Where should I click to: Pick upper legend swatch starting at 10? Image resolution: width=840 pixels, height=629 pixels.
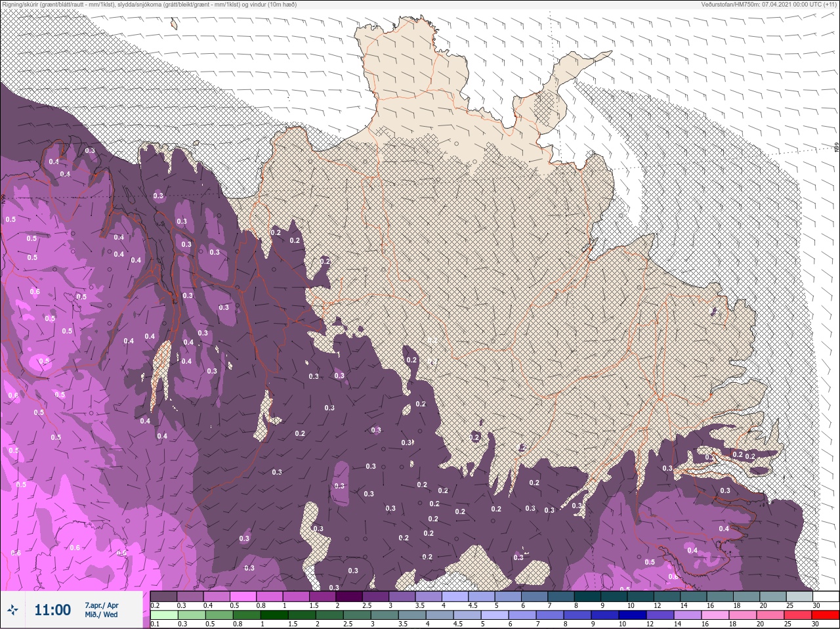[641, 596]
